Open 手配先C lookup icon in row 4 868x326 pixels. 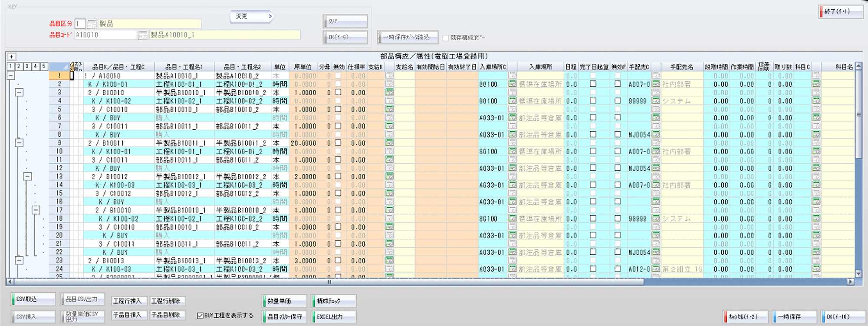tap(656, 101)
